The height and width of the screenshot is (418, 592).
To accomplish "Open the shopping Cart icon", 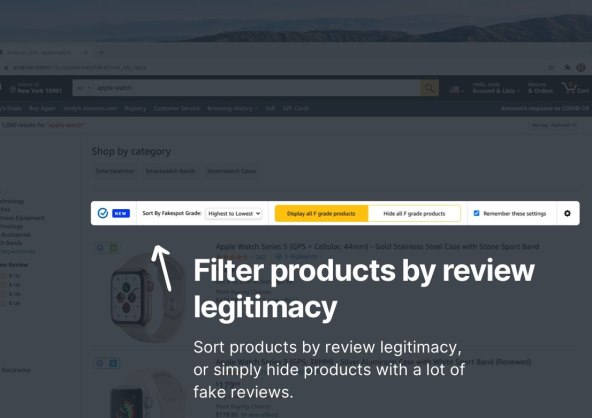I will click(x=575, y=88).
